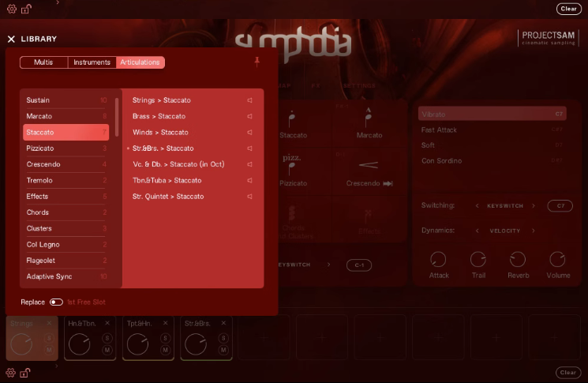Viewport: 588px width, 383px height.
Task: Mute the Hn.&Tbn. slot
Action: click(x=107, y=350)
